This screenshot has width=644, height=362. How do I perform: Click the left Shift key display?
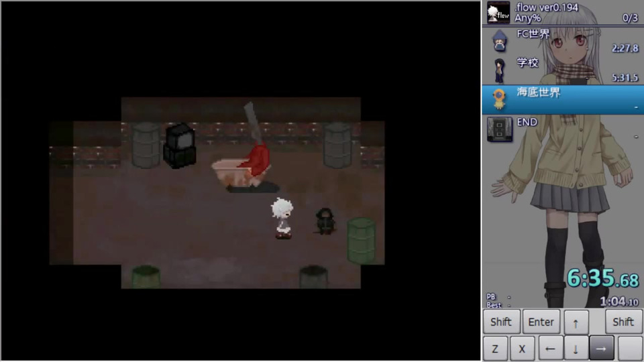click(x=501, y=322)
